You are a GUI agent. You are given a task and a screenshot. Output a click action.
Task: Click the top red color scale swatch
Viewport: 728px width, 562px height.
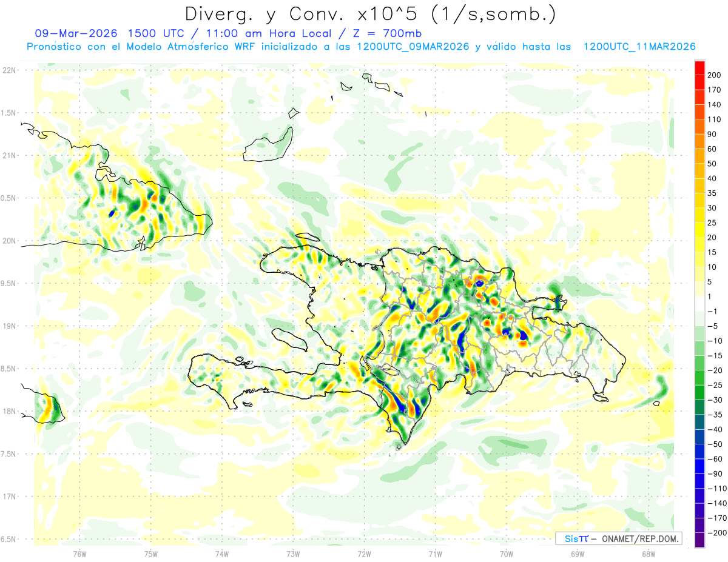[x=699, y=68]
